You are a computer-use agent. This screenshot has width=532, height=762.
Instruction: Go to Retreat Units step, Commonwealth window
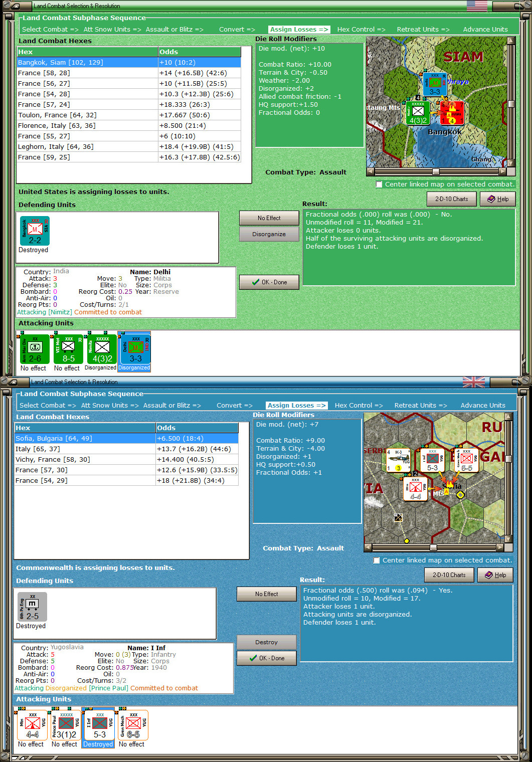click(x=421, y=406)
